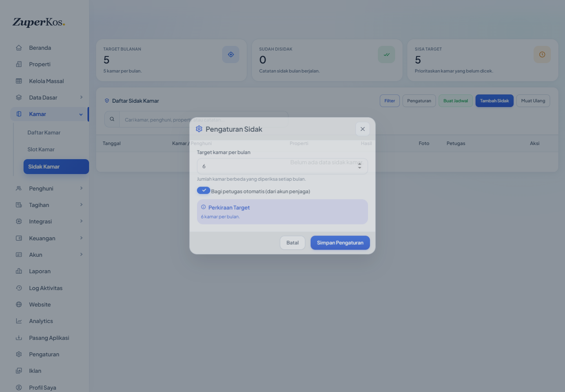This screenshot has width=565, height=392.
Task: Click the Website globe icon
Action: tap(19, 305)
